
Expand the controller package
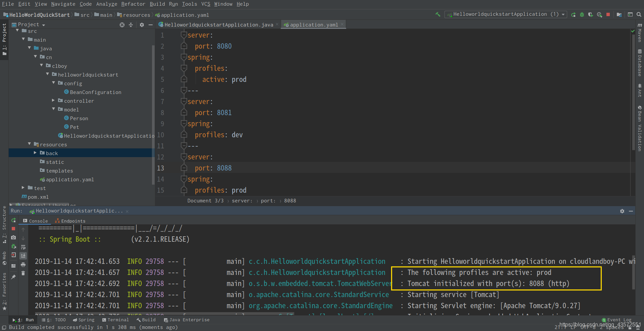pos(53,100)
